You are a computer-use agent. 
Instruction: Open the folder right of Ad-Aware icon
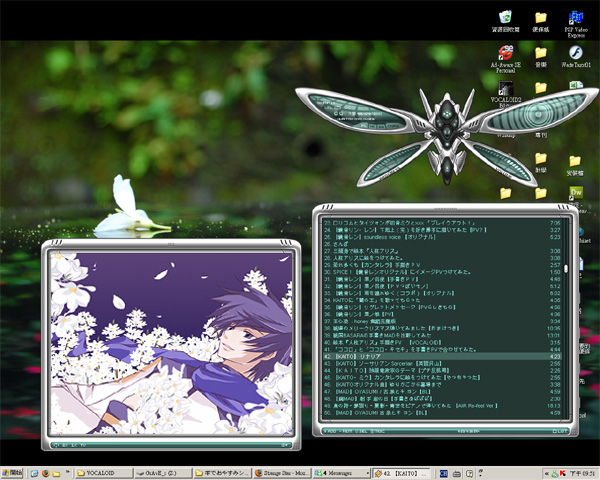[541, 52]
